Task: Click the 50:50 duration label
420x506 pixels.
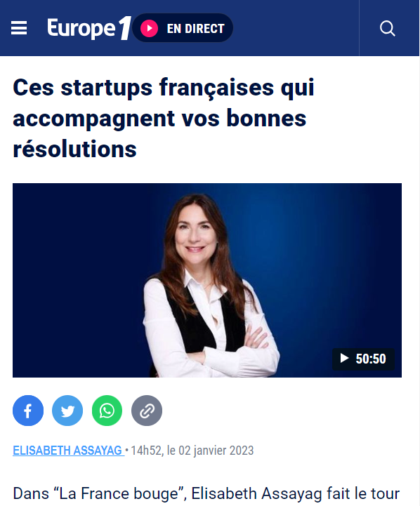Action: pos(371,359)
